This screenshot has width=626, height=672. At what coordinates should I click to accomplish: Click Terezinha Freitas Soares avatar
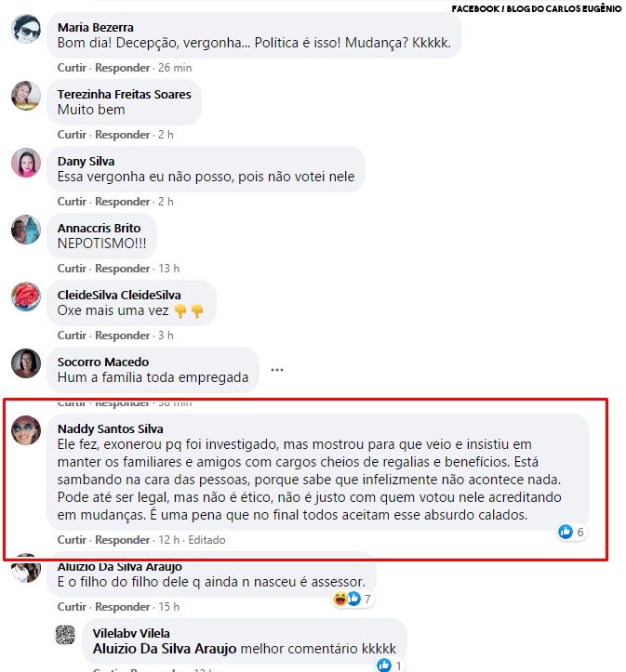click(x=26, y=96)
